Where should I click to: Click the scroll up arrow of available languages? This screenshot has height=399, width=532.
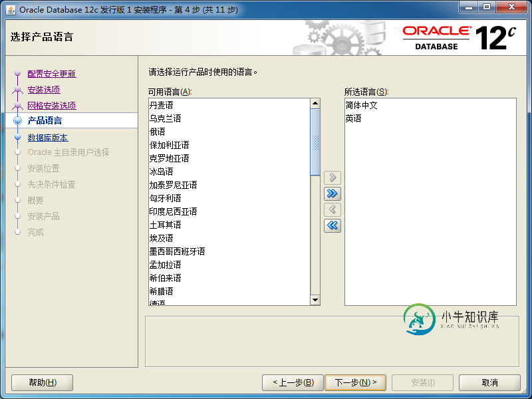click(x=315, y=103)
